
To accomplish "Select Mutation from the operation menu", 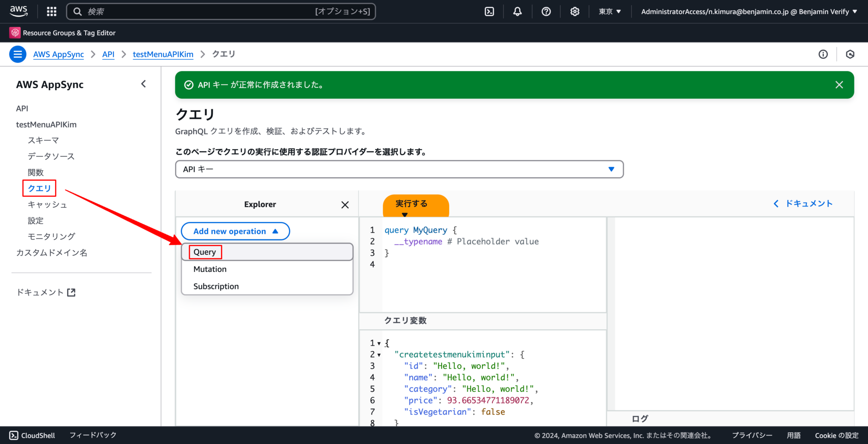I will pyautogui.click(x=209, y=269).
